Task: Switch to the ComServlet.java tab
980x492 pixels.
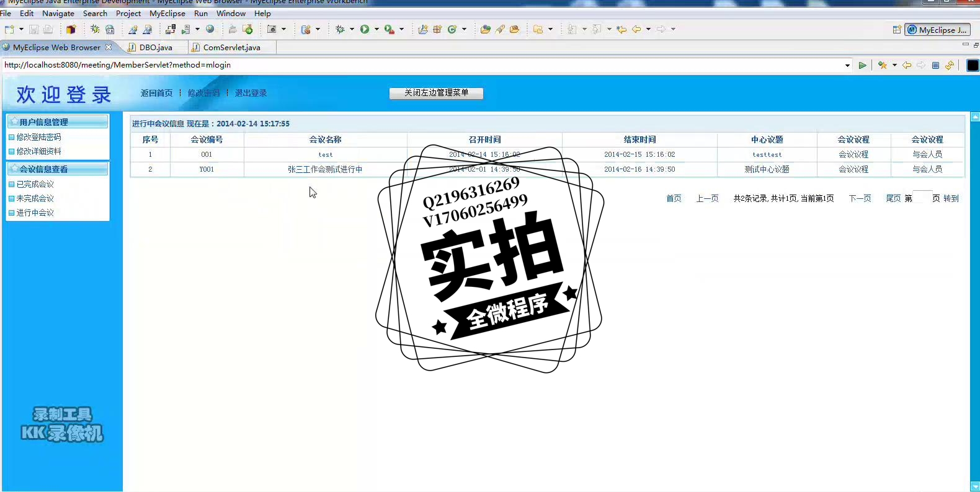Action: click(232, 47)
